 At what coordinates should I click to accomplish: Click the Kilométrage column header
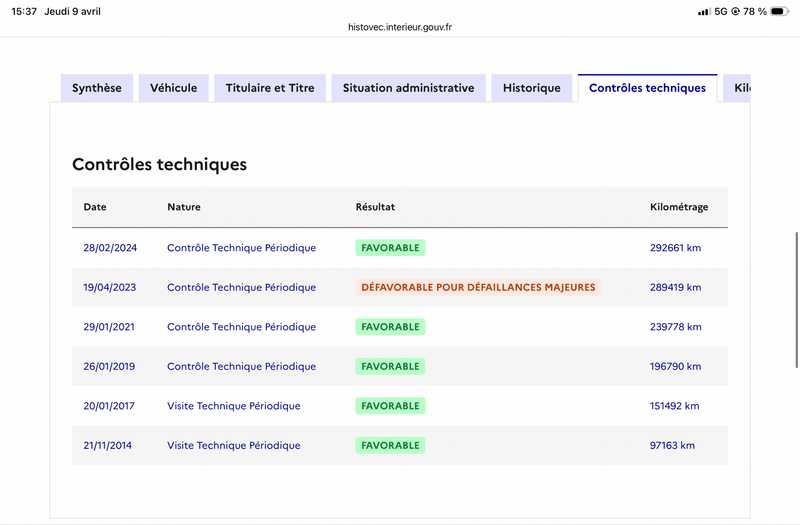(x=679, y=207)
